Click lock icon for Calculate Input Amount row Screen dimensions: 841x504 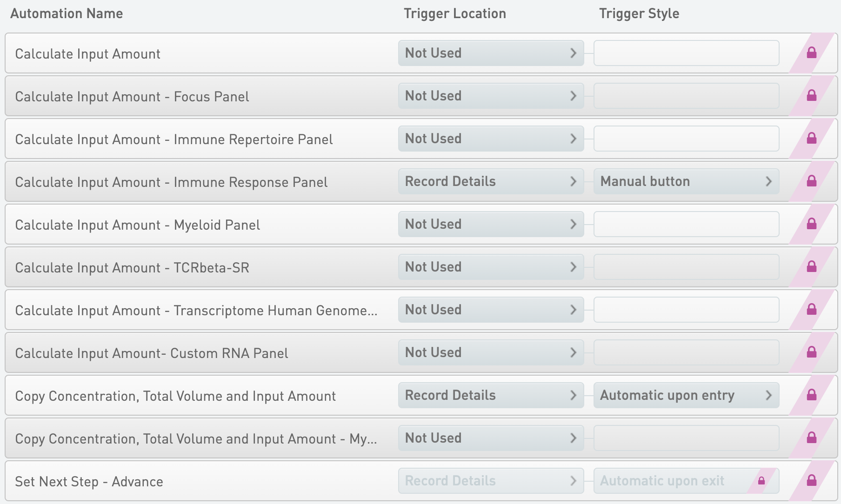click(x=812, y=53)
